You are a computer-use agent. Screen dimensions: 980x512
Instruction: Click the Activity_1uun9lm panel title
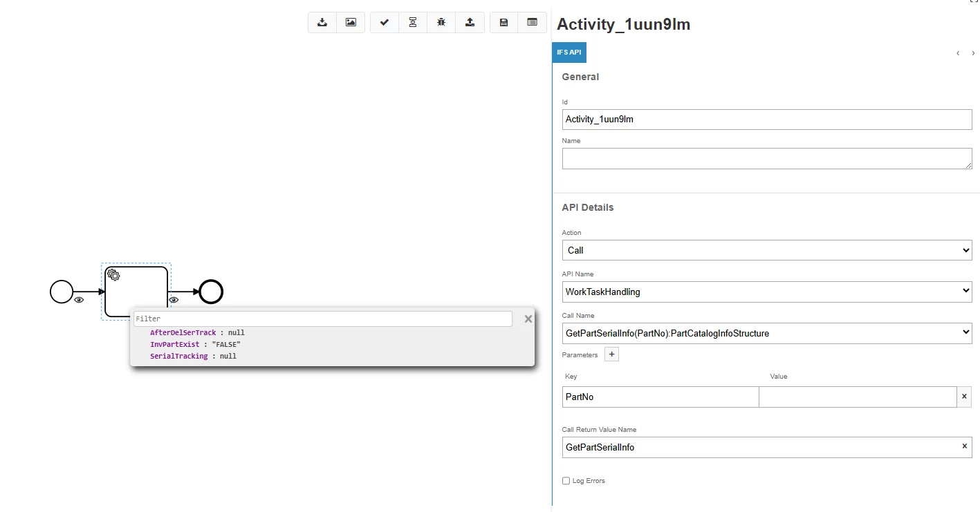point(623,24)
